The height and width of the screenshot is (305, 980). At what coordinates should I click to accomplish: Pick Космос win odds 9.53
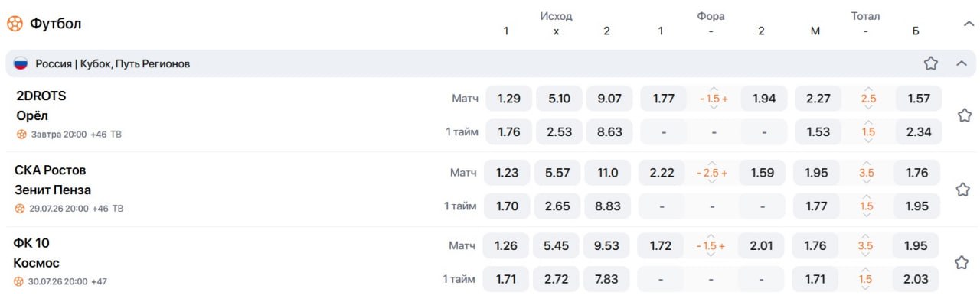[606, 246]
